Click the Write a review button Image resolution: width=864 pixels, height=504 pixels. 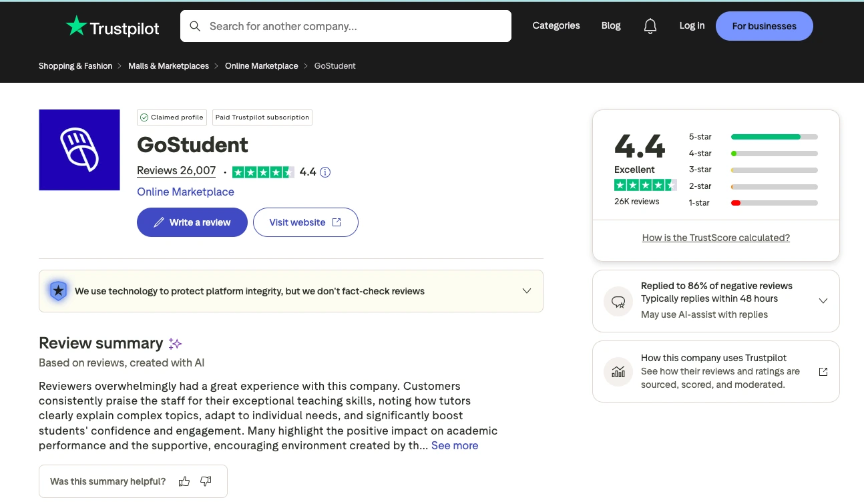click(x=192, y=222)
